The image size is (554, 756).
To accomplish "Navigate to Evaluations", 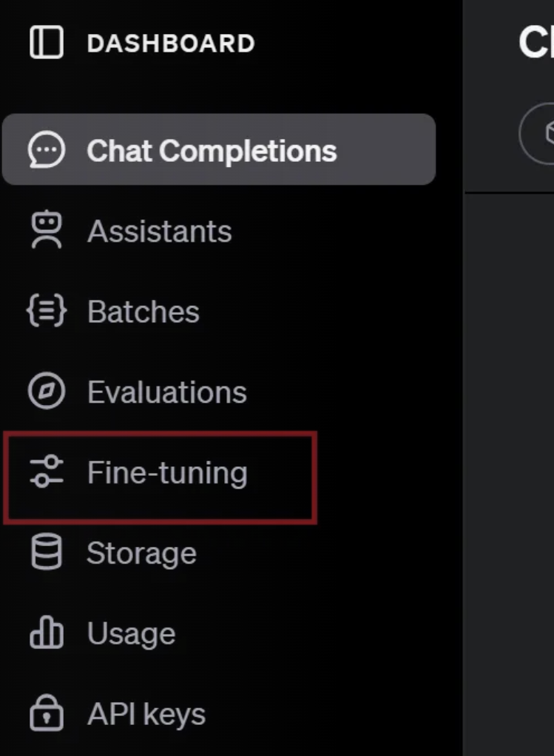I will coord(167,392).
